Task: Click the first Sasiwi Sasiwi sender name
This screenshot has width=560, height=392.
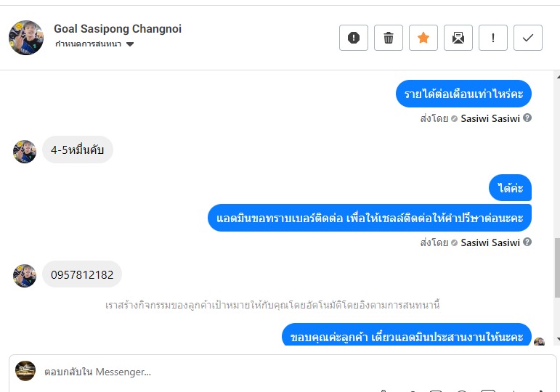Action: pyautogui.click(x=490, y=118)
